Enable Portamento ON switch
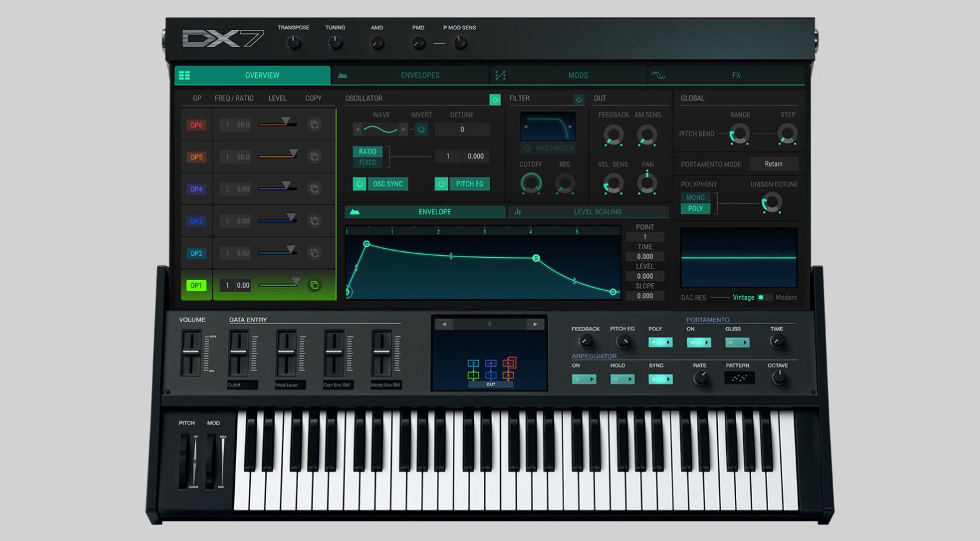980x541 pixels. click(x=698, y=343)
